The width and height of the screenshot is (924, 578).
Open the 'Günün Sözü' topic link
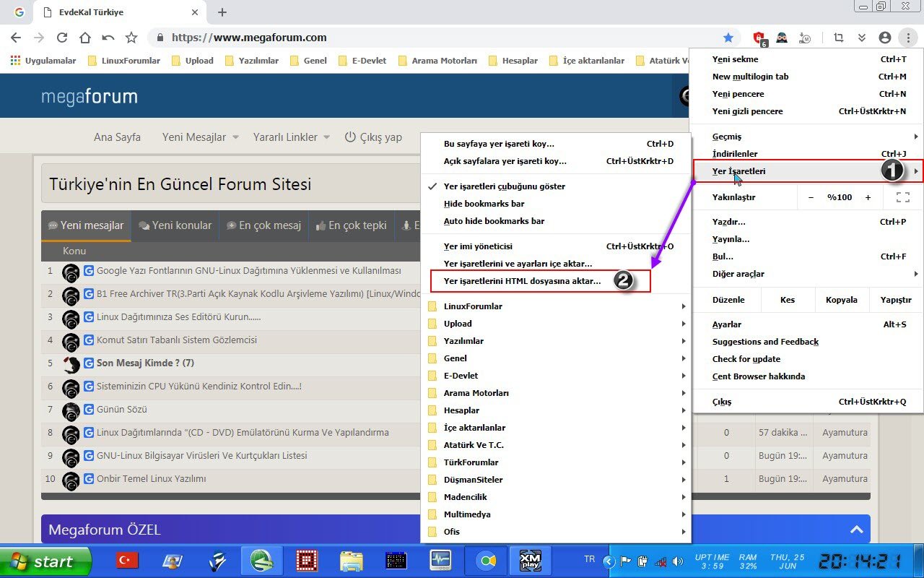tap(121, 410)
